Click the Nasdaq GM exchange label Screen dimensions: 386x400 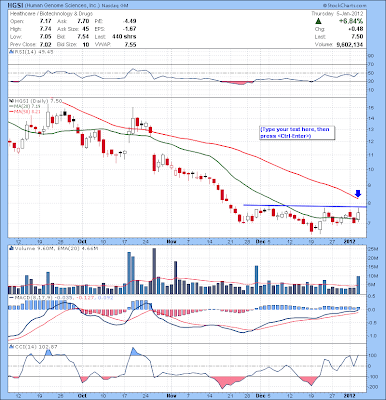pyautogui.click(x=115, y=6)
